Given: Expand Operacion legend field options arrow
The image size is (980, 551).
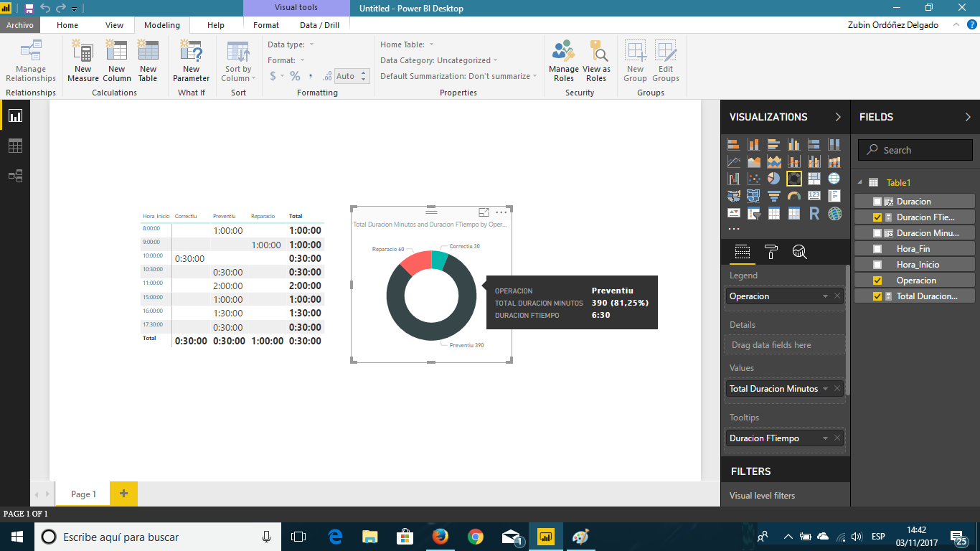Looking at the screenshot, I should pyautogui.click(x=826, y=296).
